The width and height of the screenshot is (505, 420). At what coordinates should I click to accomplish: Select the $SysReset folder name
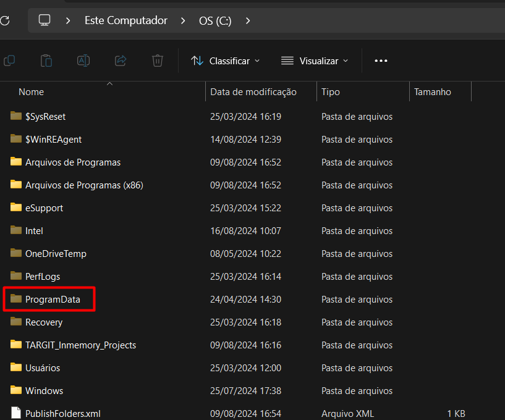tap(45, 117)
